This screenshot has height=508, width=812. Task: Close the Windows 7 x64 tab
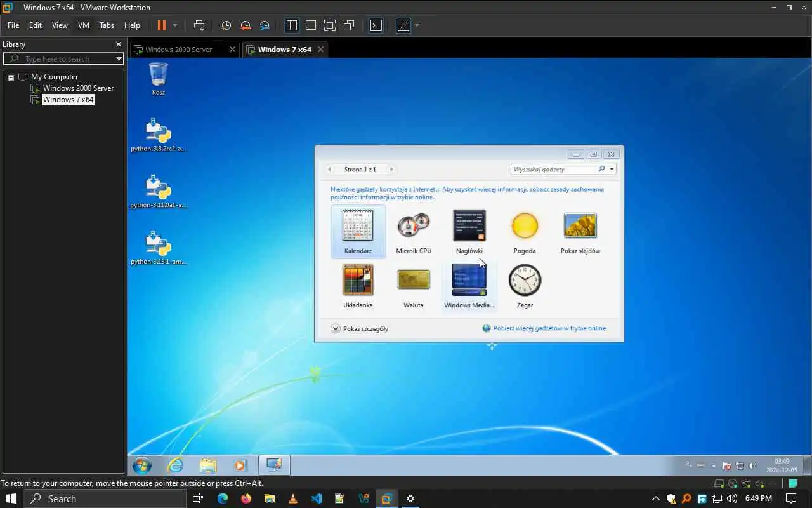tap(321, 50)
